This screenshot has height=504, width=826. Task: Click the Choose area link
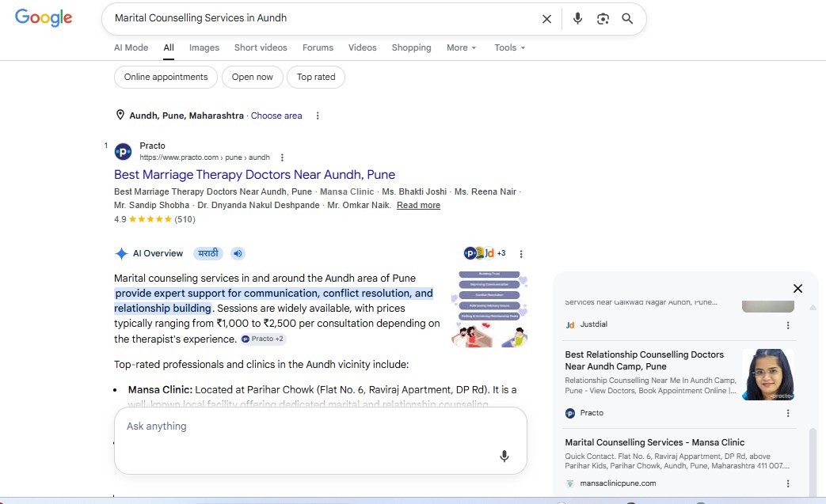tap(276, 116)
